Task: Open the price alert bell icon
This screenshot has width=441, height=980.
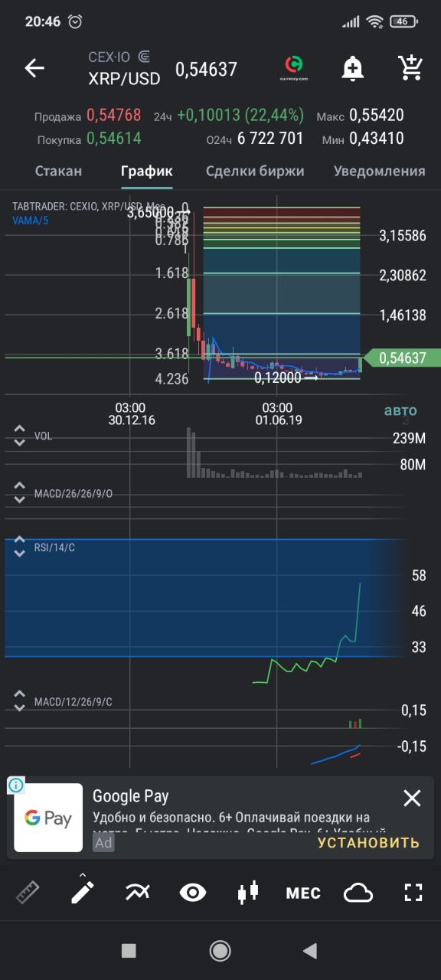Action: click(x=352, y=68)
